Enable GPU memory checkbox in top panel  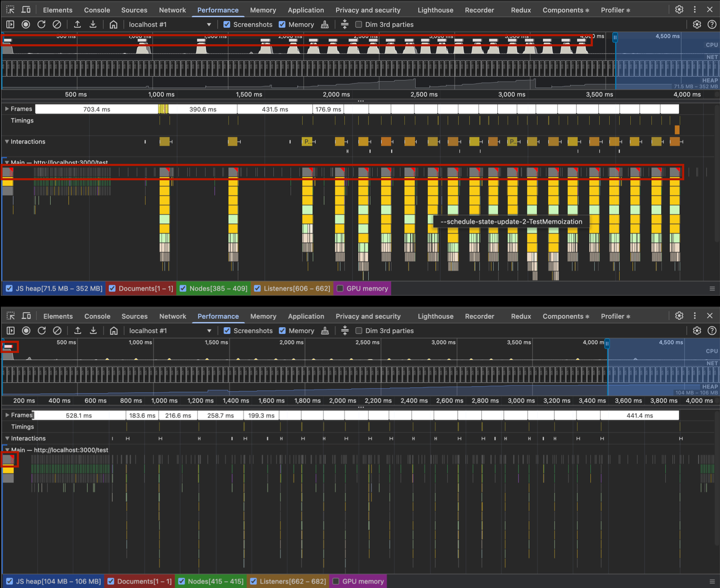click(340, 289)
